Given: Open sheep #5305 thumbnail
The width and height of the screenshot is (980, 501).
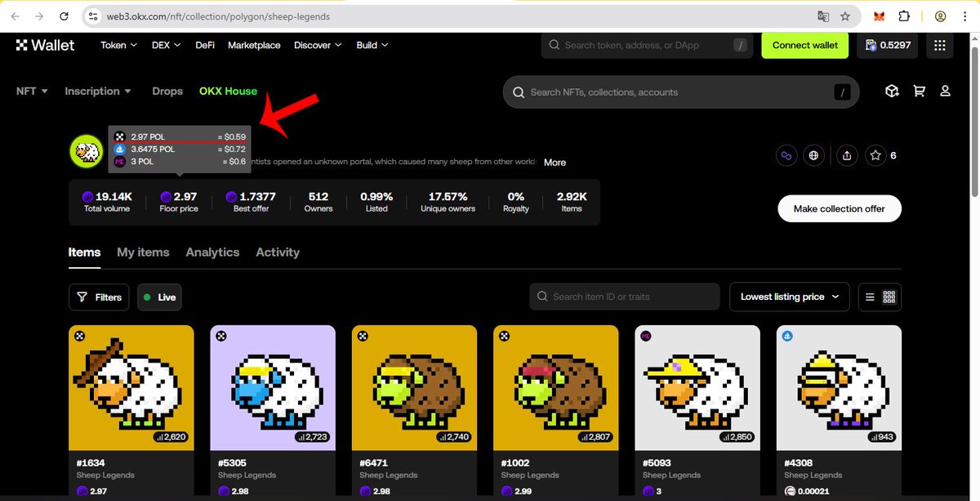Looking at the screenshot, I should click(273, 387).
